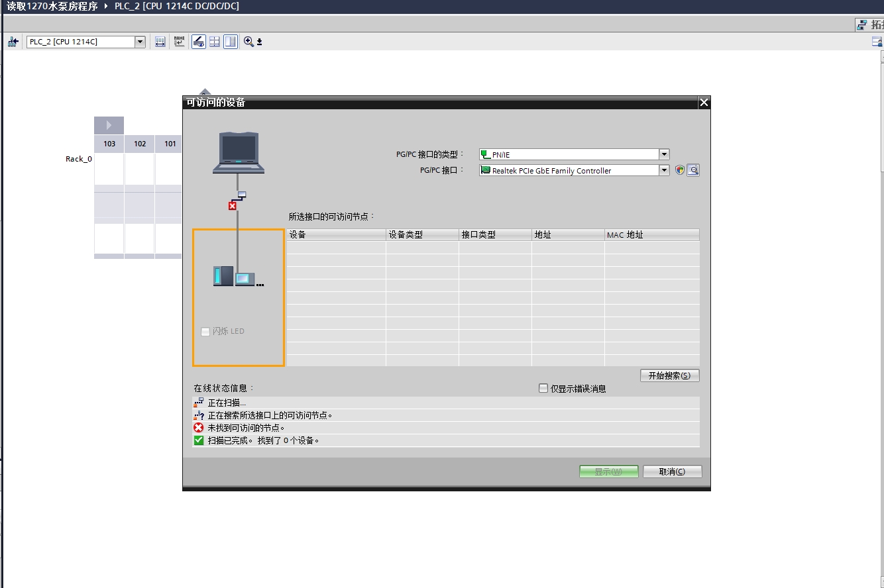The height and width of the screenshot is (588, 884).
Task: Expand the Realtek PCIe GbE interface dropdown
Action: coord(664,170)
